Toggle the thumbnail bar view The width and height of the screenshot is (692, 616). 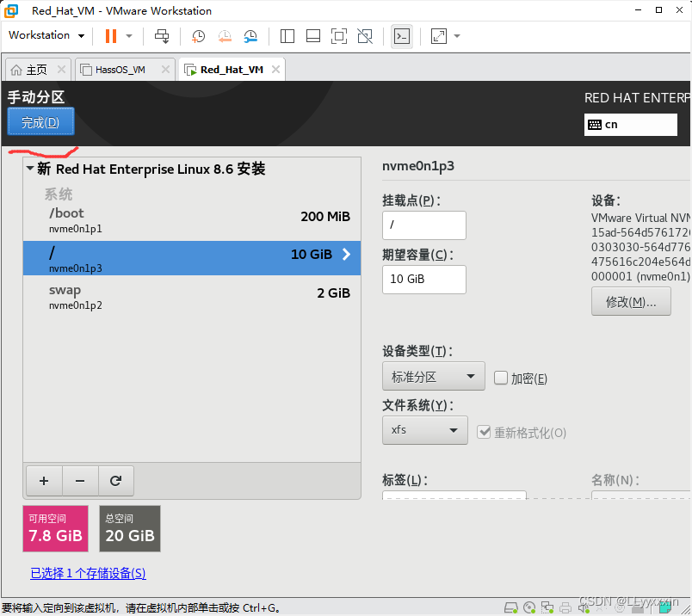[313, 36]
